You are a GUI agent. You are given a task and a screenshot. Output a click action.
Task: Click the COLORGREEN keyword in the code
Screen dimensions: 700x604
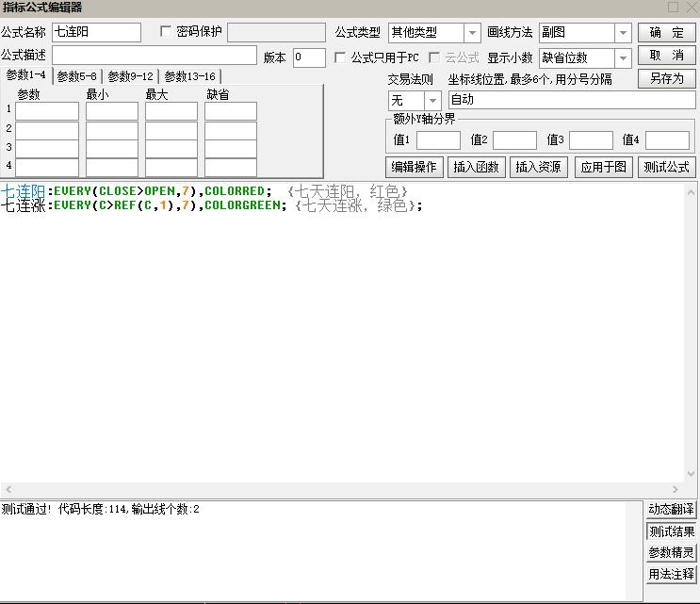pyautogui.click(x=243, y=205)
